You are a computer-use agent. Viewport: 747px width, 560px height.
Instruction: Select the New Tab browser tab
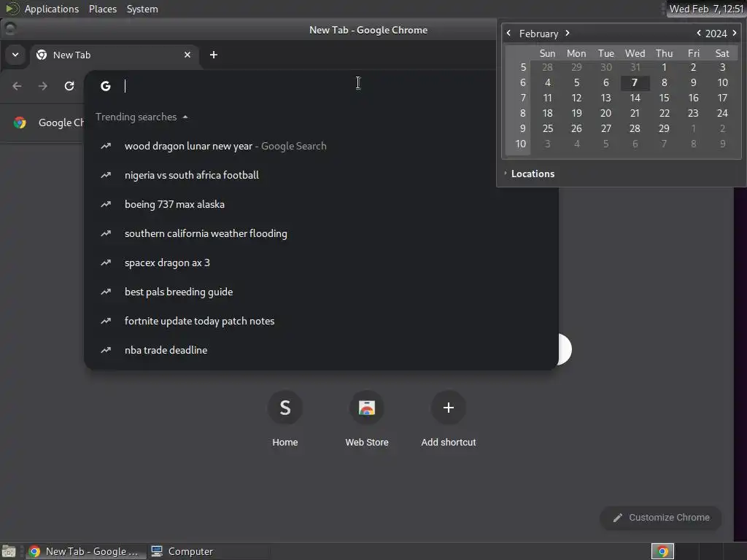click(115, 55)
